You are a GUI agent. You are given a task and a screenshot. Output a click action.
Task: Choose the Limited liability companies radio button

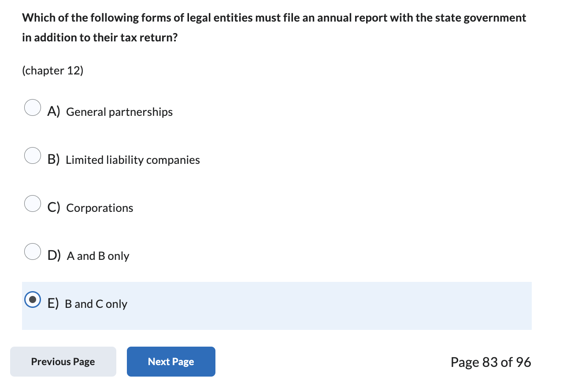tap(33, 155)
